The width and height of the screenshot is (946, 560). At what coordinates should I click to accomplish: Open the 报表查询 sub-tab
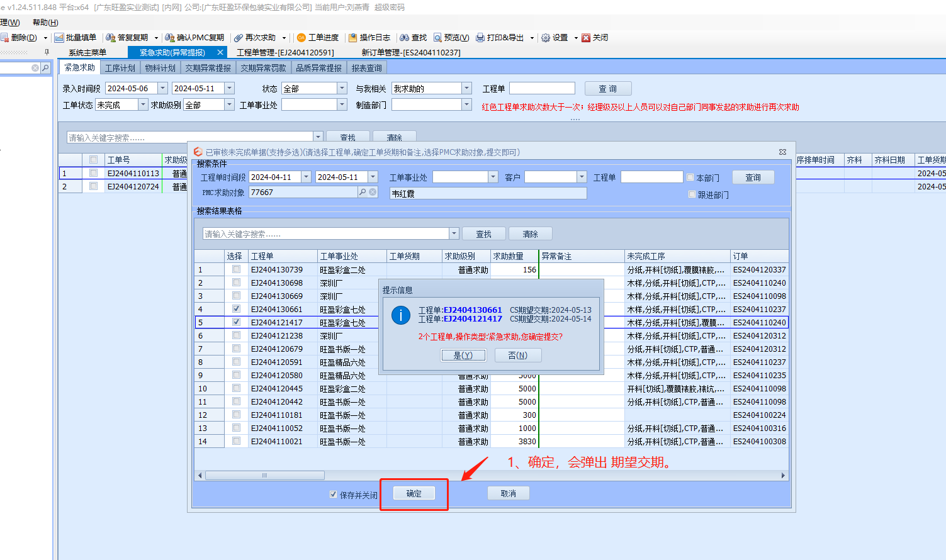pyautogui.click(x=367, y=67)
